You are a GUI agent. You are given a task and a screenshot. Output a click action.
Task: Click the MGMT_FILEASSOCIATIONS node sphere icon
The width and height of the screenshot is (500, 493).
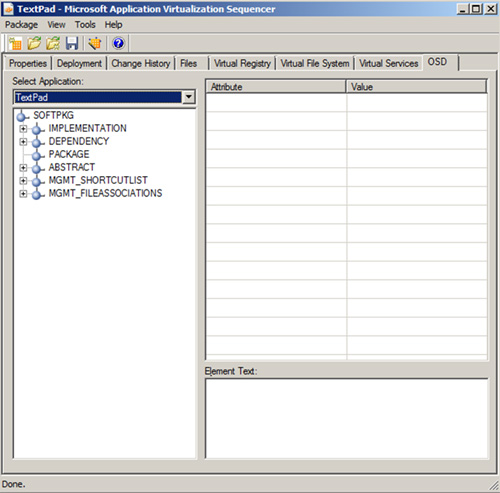click(37, 194)
